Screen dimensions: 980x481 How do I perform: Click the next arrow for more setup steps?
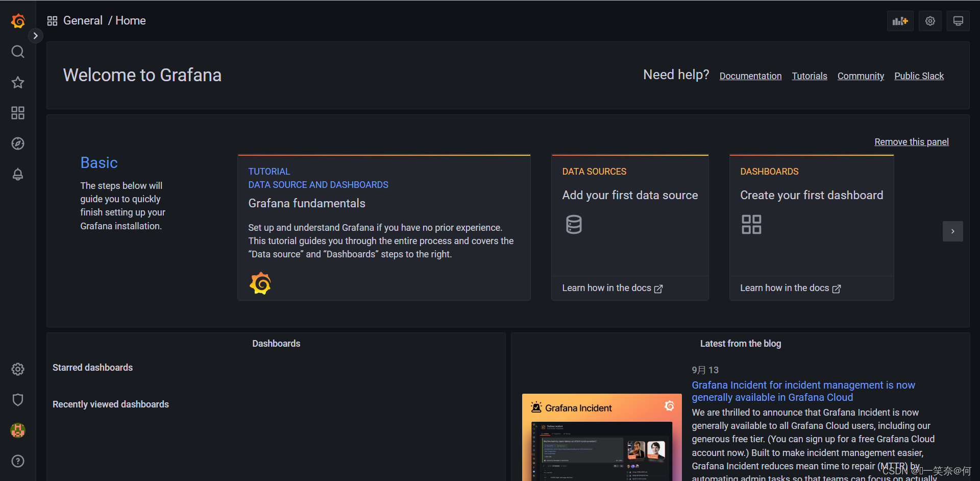[952, 231]
